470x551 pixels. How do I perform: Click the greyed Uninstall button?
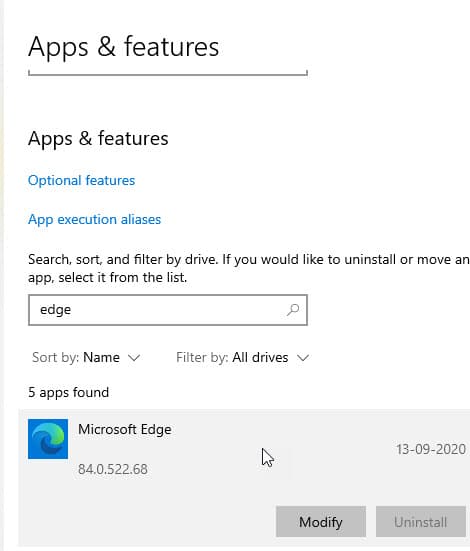[421, 521]
